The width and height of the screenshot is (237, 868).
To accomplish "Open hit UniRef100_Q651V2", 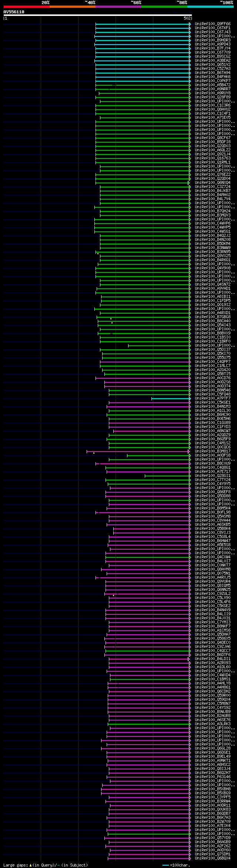I will pyautogui.click(x=213, y=65).
